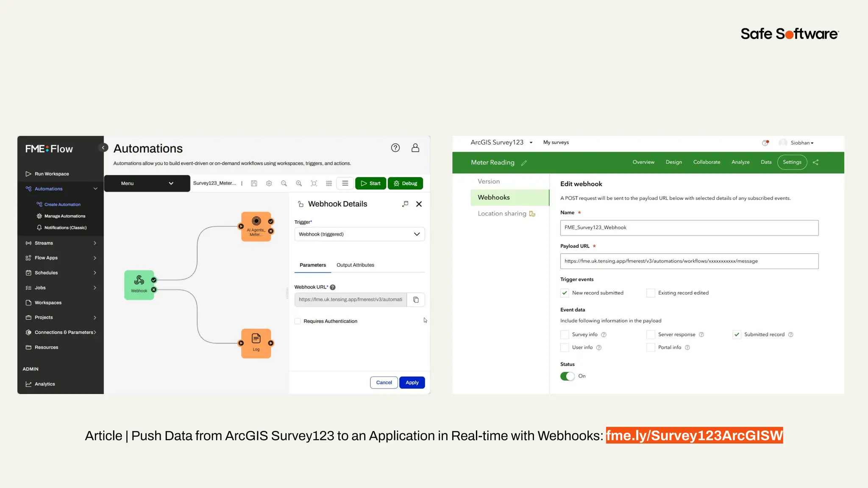Click the Webhook URL help icon
Image resolution: width=868 pixels, height=488 pixels.
333,287
